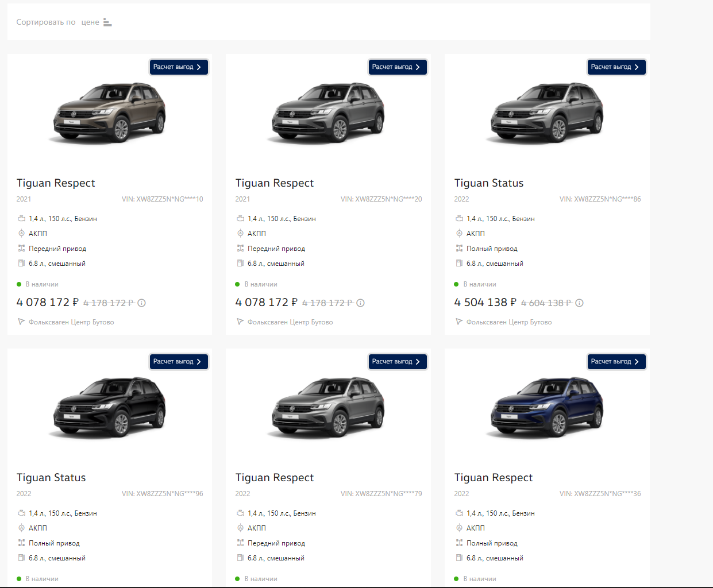The image size is (713, 588).
Task: Click gearbox icon on VIN ending 20 card
Action: pyautogui.click(x=240, y=233)
